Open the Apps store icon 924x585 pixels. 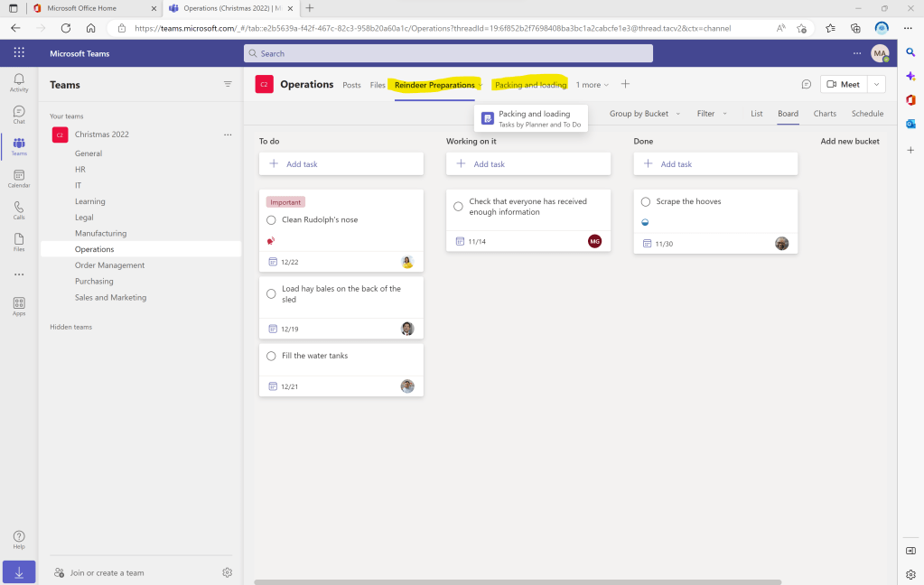click(19, 306)
